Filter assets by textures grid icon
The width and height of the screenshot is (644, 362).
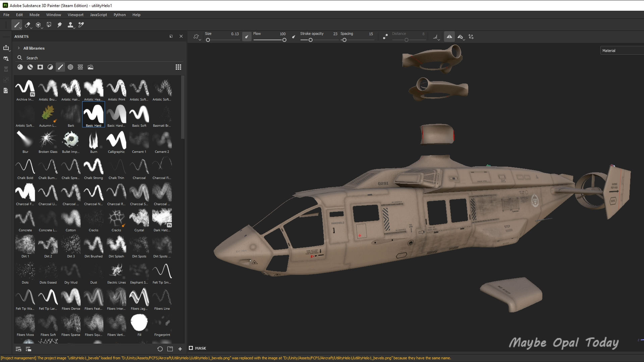tap(80, 67)
